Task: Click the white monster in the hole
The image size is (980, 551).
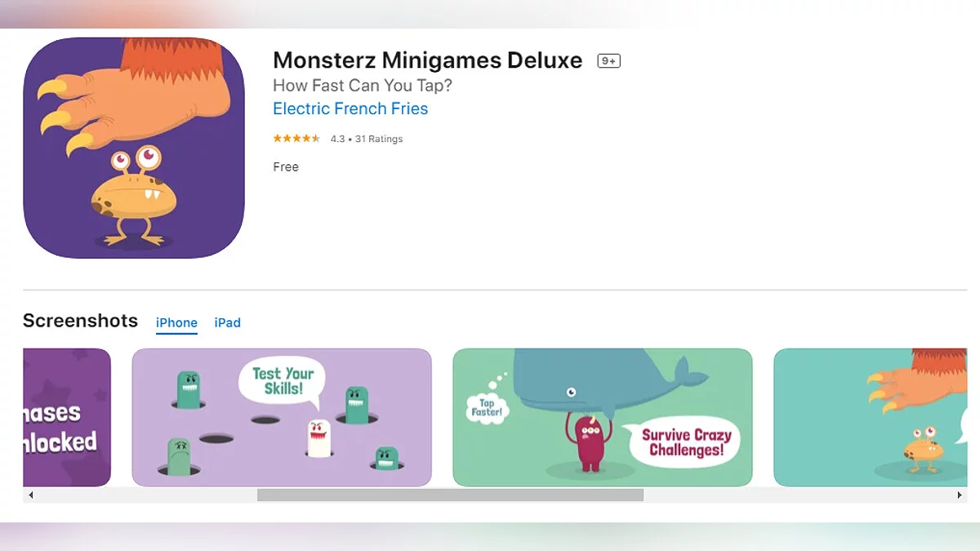Action: (319, 437)
